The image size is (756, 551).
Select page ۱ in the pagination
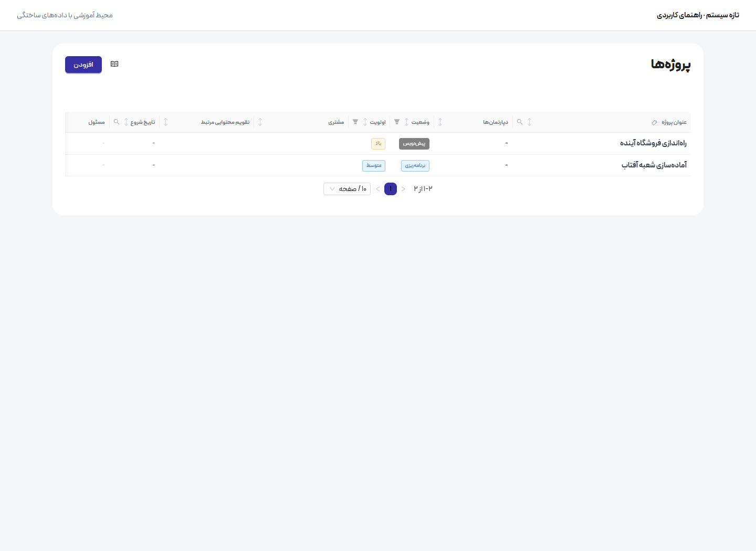pos(391,189)
